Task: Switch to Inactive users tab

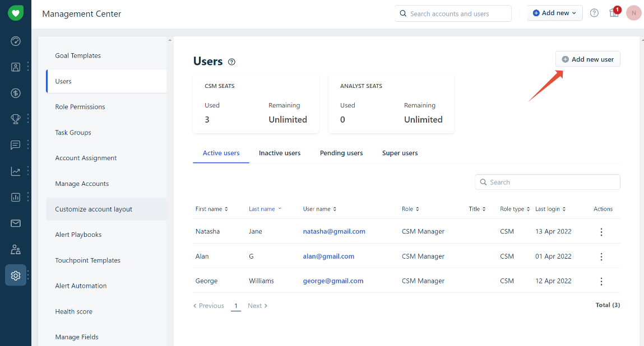Action: click(280, 153)
